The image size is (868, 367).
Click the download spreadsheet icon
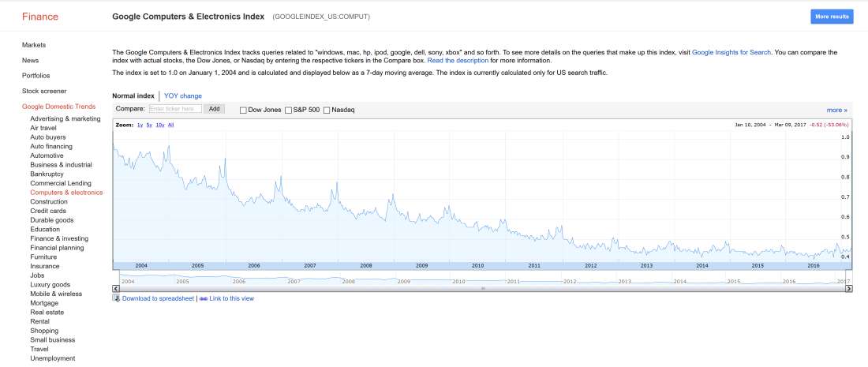(116, 298)
